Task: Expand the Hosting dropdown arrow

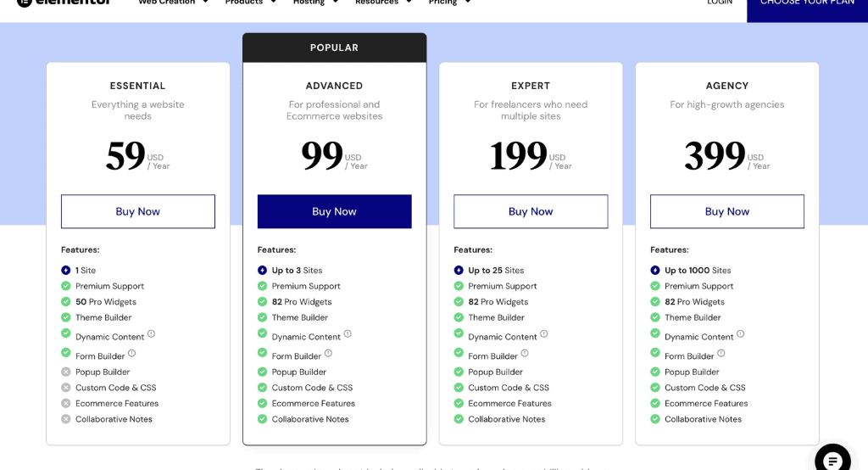Action: [x=335, y=2]
